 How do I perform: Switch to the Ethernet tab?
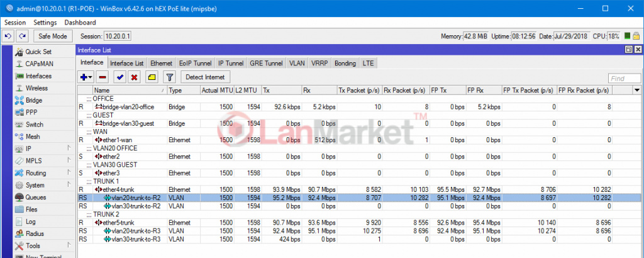pos(162,64)
